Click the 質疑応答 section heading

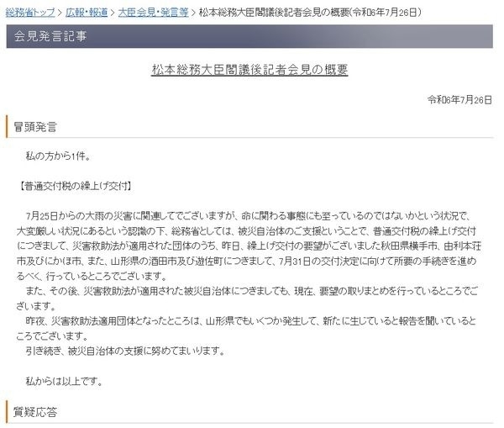pos(35,412)
